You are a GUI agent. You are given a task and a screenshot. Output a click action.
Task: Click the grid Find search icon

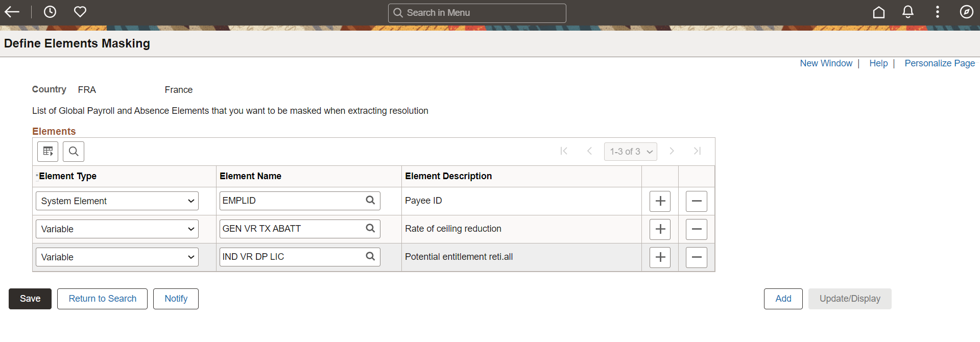click(74, 151)
